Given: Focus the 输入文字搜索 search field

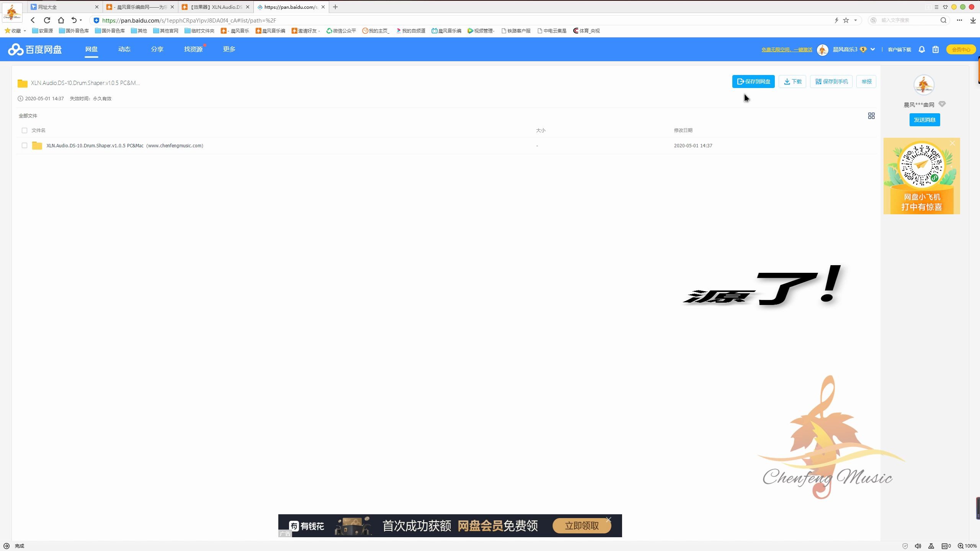Looking at the screenshot, I should 909,20.
